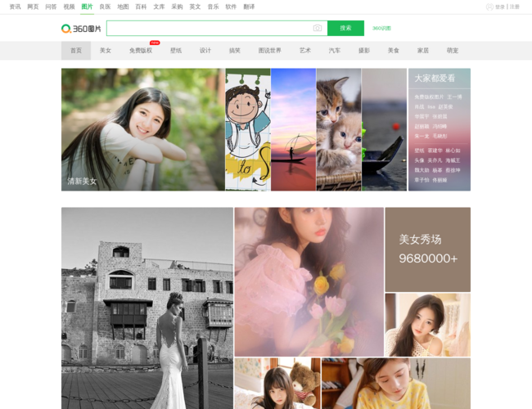Open 问答 in the top navigation

pos(51,7)
